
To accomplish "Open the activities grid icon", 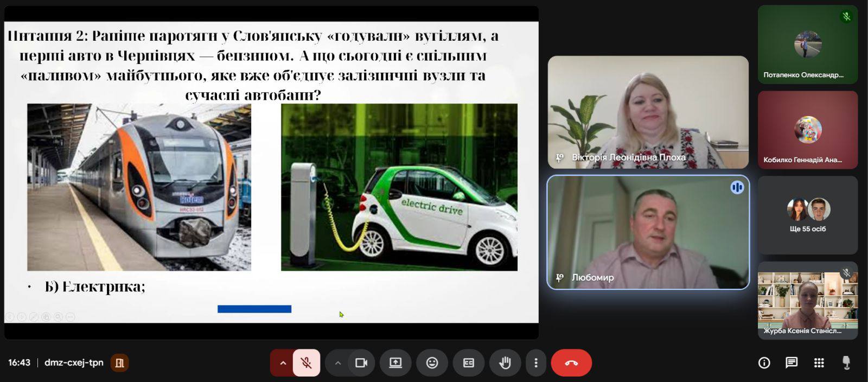I will 819,363.
